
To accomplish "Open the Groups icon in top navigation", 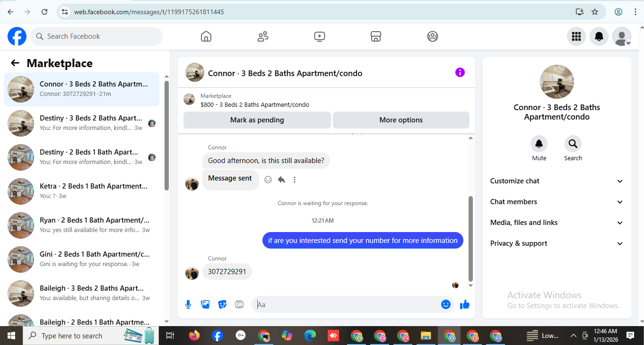I will click(433, 36).
